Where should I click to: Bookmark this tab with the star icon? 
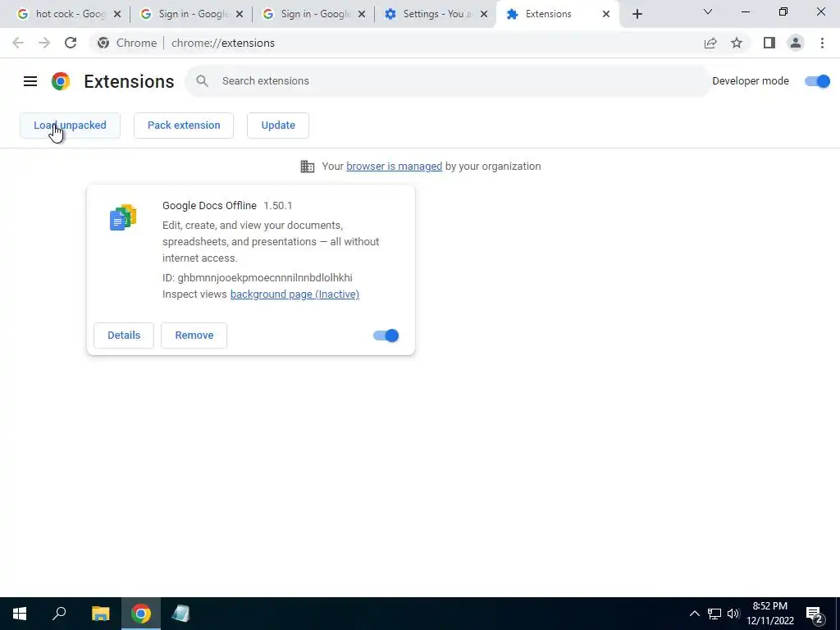tap(737, 43)
